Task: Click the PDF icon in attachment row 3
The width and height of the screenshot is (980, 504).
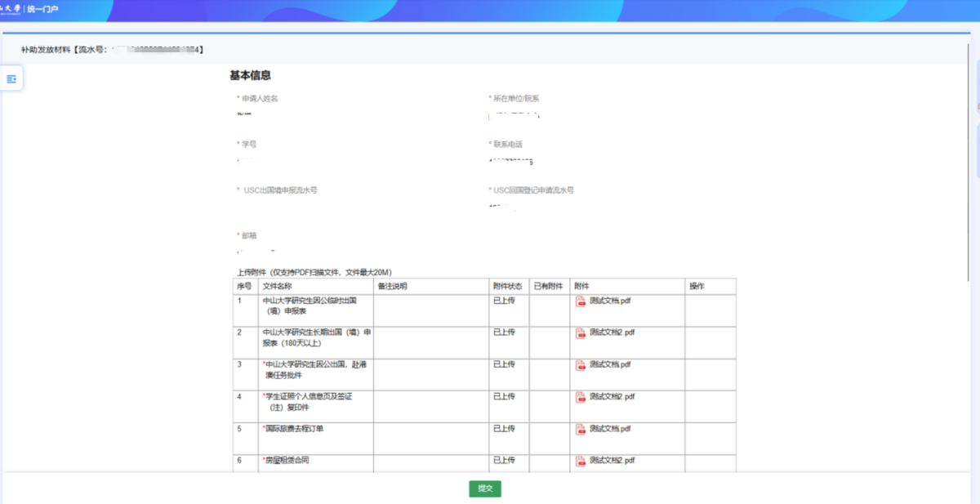Action: [x=581, y=365]
